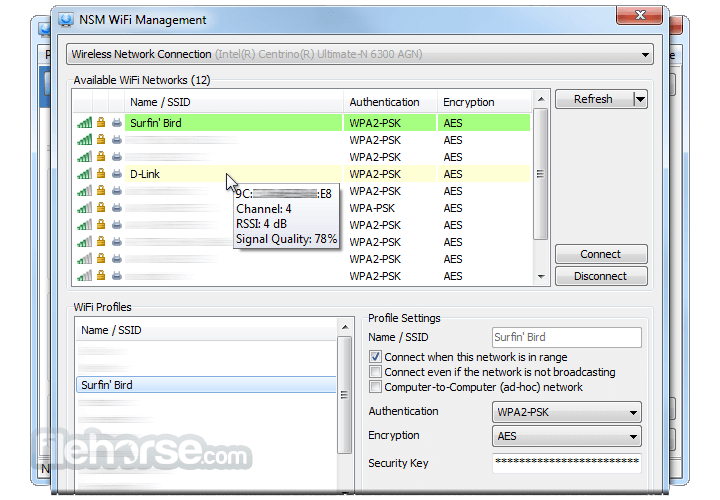Click the Disconnect button
This screenshot has width=720, height=500.
[601, 276]
